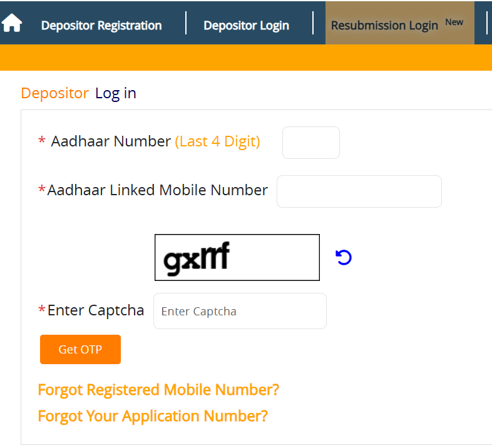Screen dimensions: 492x448
Task: Click the Aadhaar Number label
Action: pos(111,141)
